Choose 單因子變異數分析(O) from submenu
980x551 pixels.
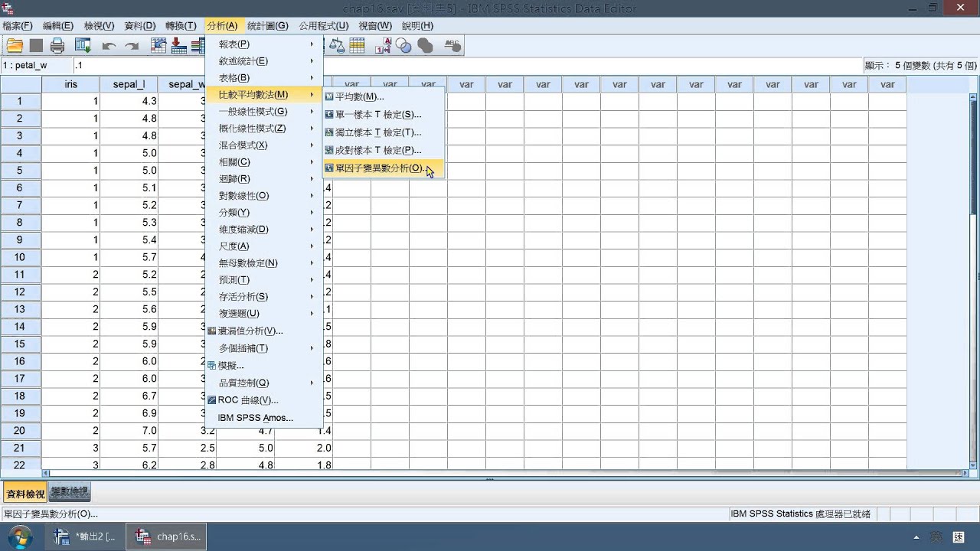(383, 168)
